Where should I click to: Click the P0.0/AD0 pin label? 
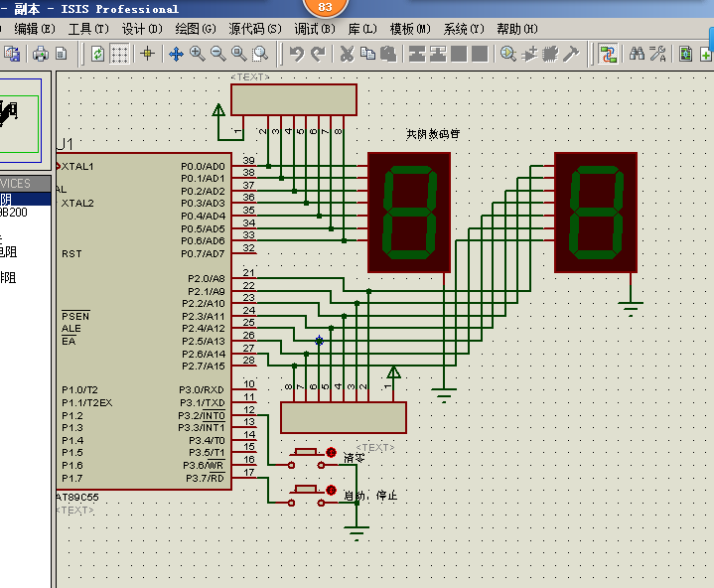(x=204, y=166)
